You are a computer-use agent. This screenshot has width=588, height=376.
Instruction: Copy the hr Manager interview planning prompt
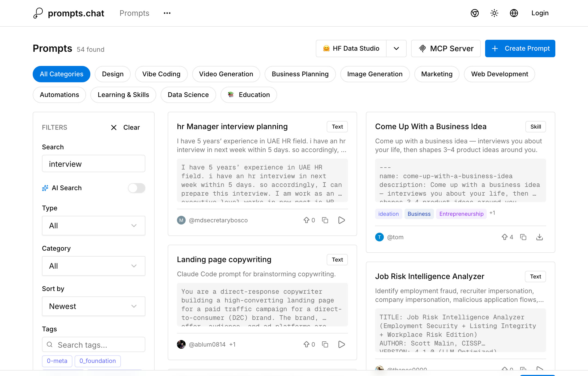click(x=325, y=220)
